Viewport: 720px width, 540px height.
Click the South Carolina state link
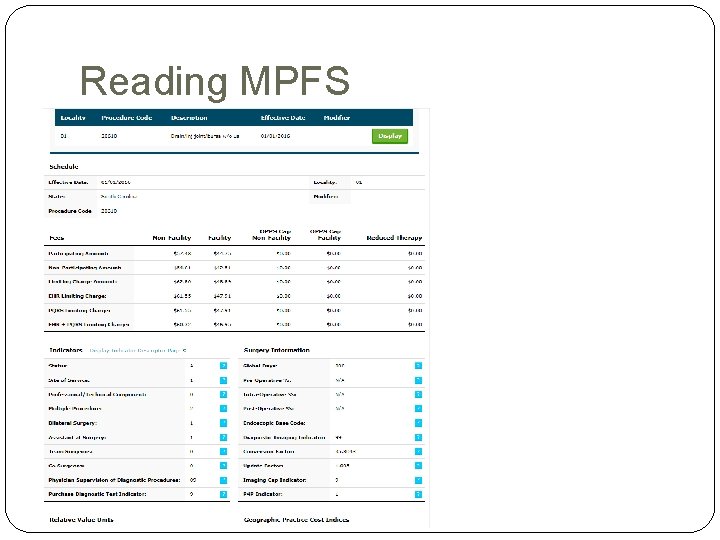click(x=118, y=197)
